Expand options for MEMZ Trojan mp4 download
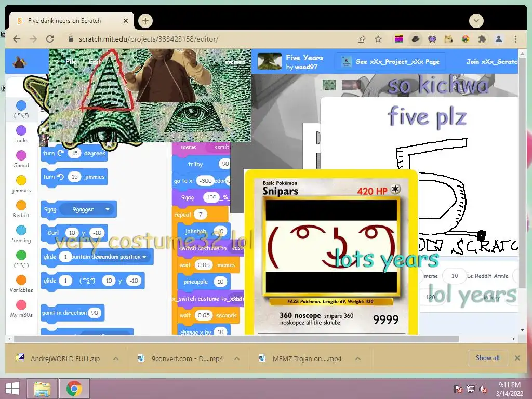Image resolution: width=532 pixels, height=399 pixels. pos(357,358)
